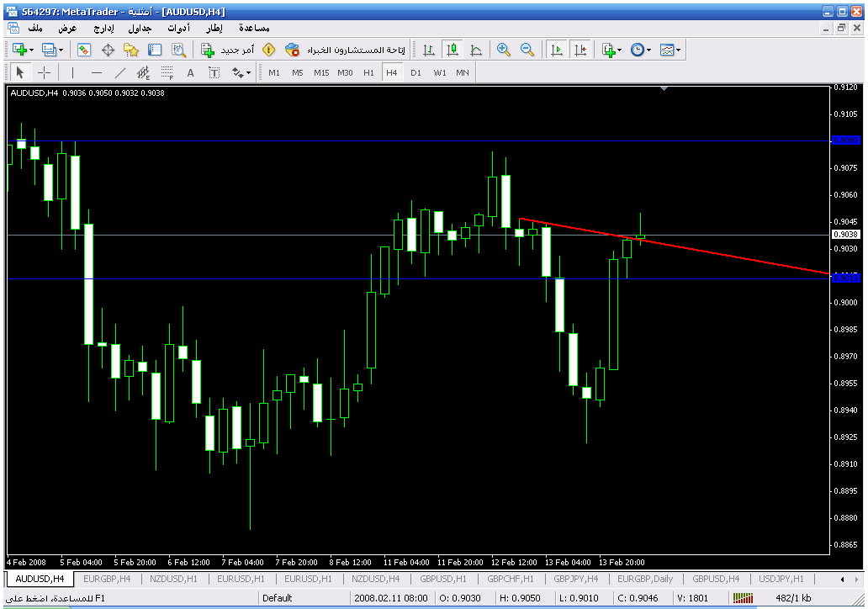Select the D1 timeframe button
Image resolution: width=868 pixels, height=609 pixels.
coord(415,72)
